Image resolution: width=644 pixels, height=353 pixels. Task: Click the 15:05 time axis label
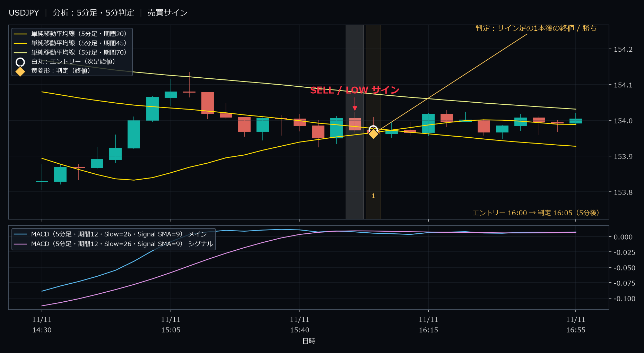point(171,325)
